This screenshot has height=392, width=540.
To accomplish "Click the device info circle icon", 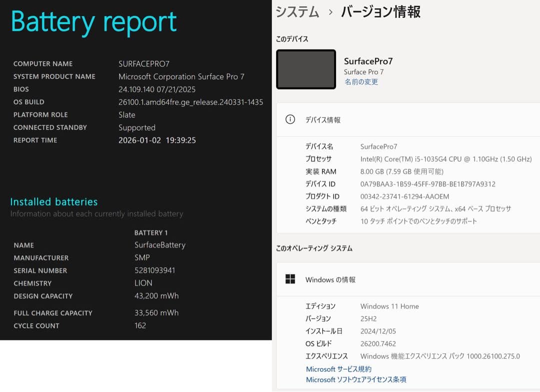I will click(290, 119).
